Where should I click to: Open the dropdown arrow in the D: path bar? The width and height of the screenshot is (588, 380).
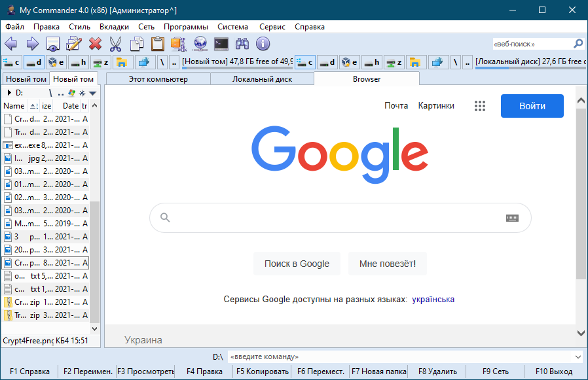coord(92,93)
